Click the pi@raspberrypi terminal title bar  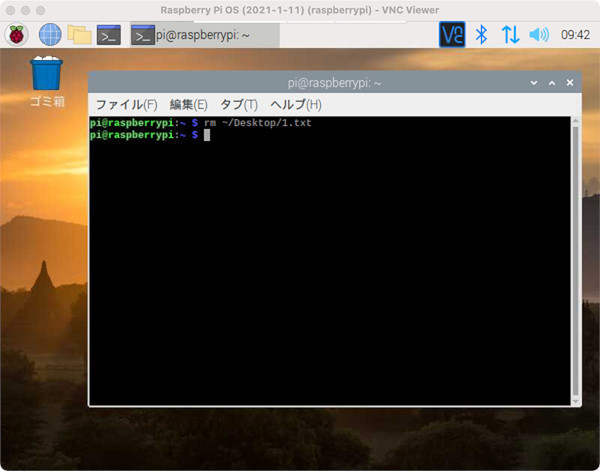334,83
